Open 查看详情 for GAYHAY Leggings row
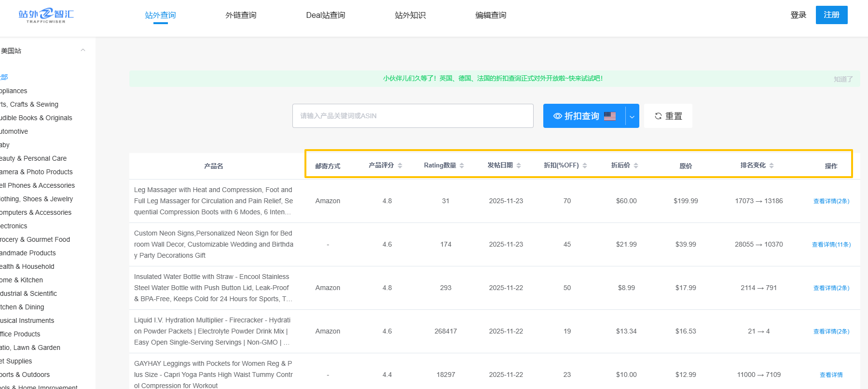The image size is (868, 389). pos(831,375)
